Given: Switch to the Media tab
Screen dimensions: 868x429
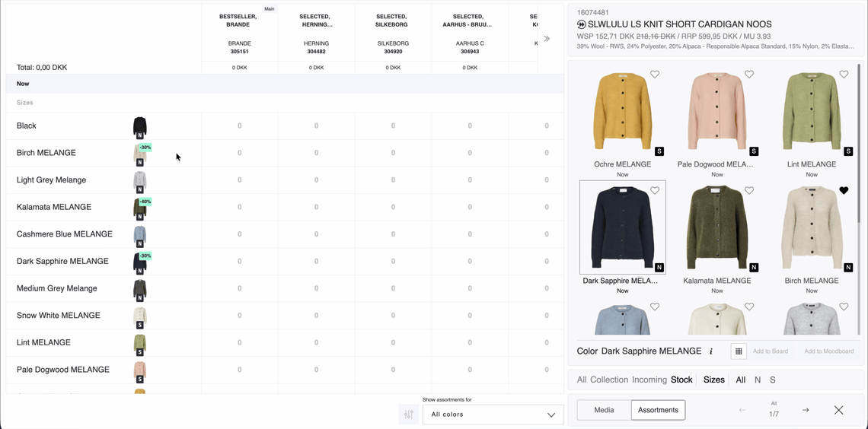Looking at the screenshot, I should pos(604,410).
